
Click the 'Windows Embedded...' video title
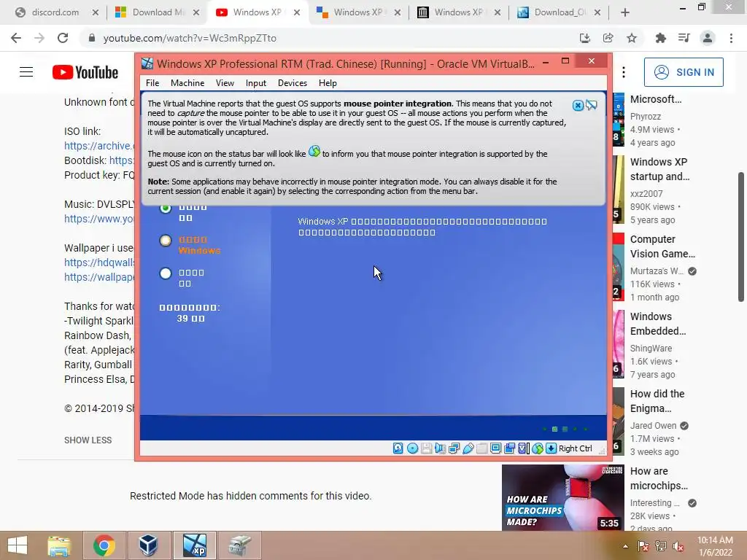[x=658, y=324]
